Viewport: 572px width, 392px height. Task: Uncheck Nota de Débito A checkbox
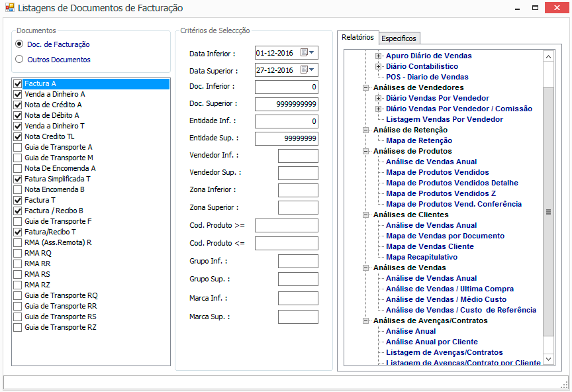17,115
